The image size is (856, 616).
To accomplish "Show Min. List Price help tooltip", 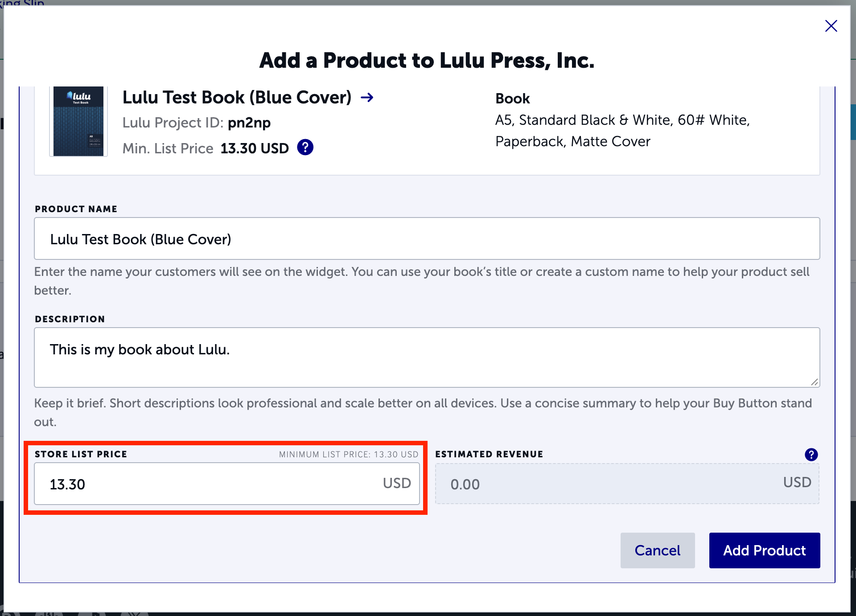I will point(305,147).
